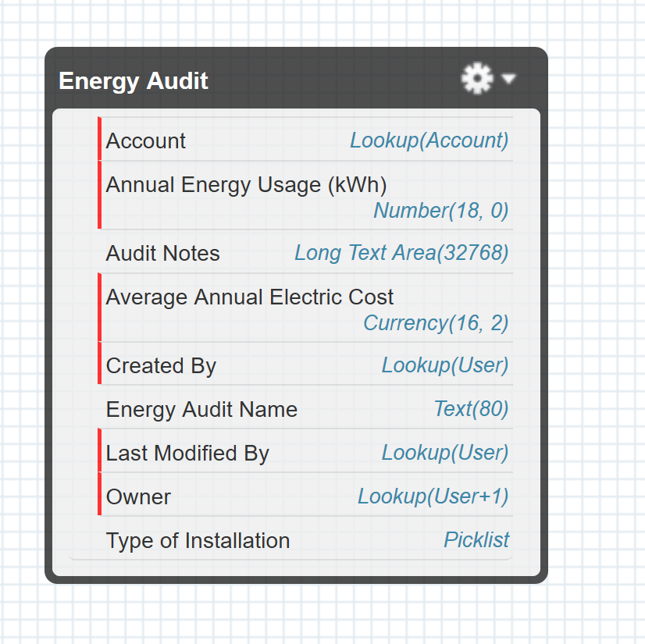The height and width of the screenshot is (644, 645).
Task: Select the Type of Installation field
Action: pyautogui.click(x=198, y=541)
